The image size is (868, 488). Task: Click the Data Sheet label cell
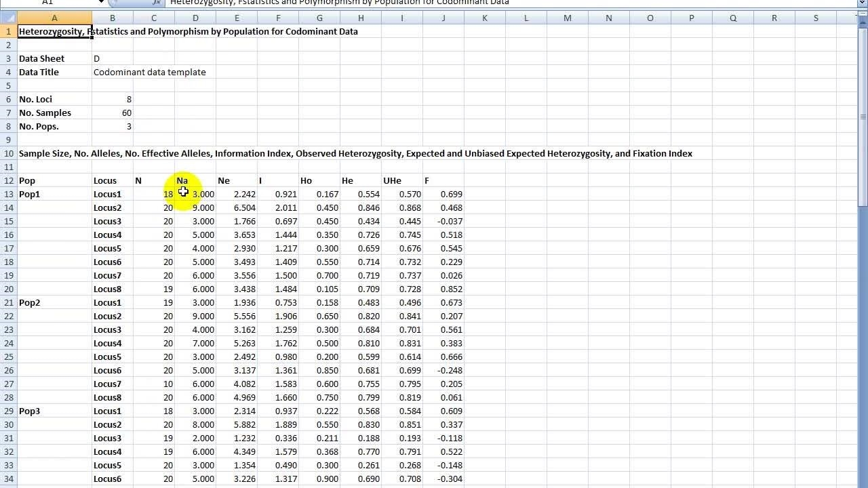(54, 58)
